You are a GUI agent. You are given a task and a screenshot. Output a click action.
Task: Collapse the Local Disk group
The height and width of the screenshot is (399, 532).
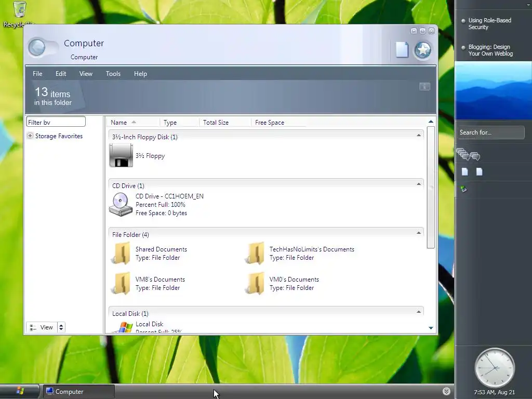point(419,312)
